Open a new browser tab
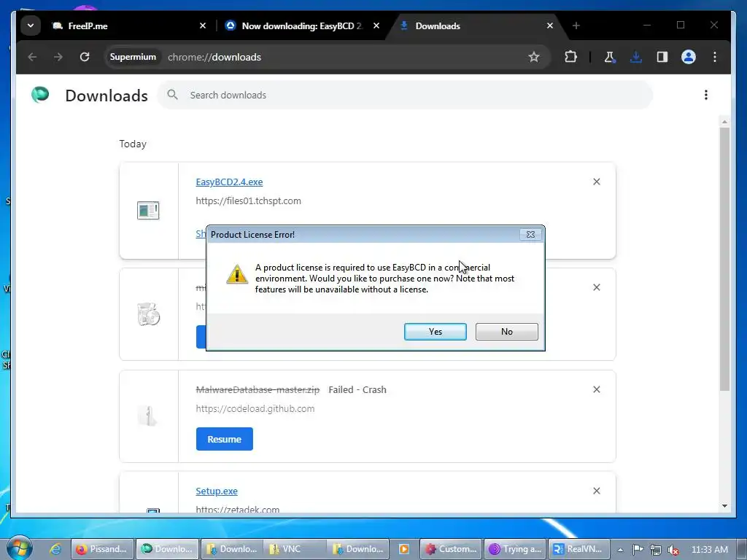The image size is (747, 560). point(576,26)
